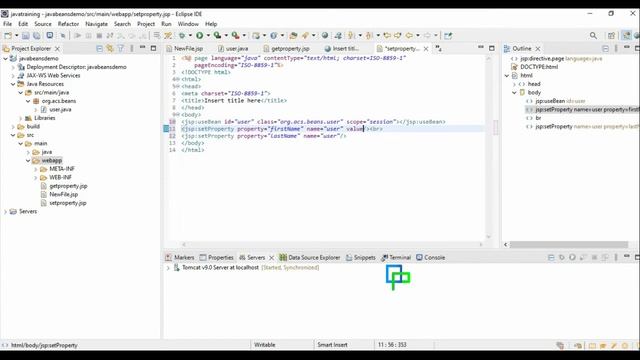Expand the Servers project node

[x=5, y=211]
